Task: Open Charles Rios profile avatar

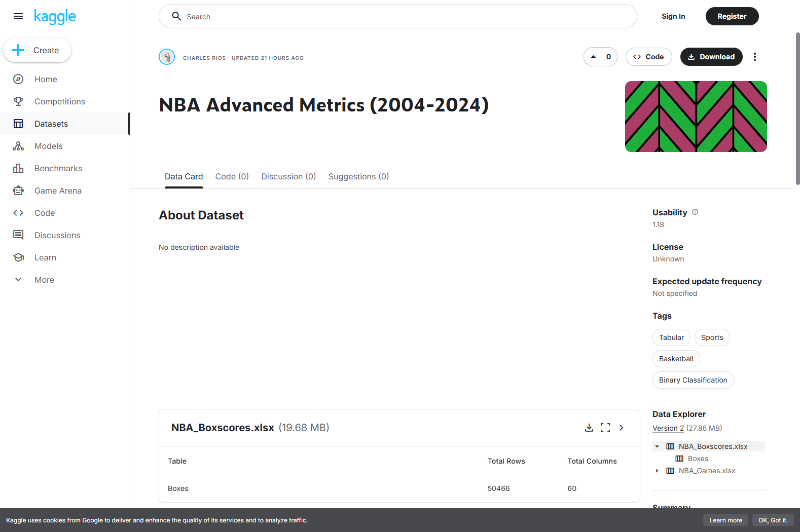Action: (167, 57)
